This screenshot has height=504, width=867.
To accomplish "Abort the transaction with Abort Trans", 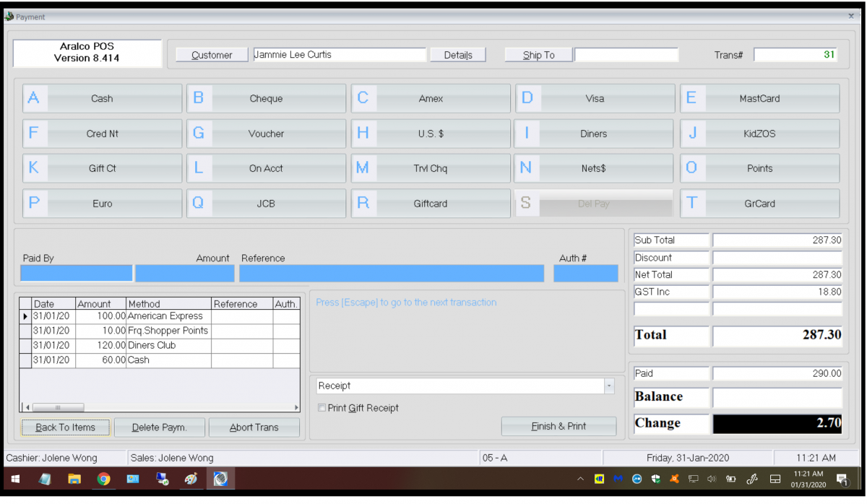I will [x=254, y=427].
